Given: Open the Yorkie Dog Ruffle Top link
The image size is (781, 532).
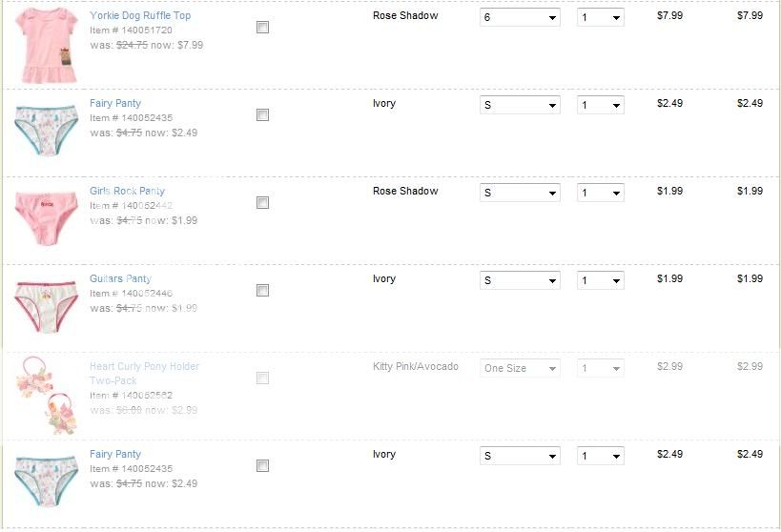Looking at the screenshot, I should [140, 16].
